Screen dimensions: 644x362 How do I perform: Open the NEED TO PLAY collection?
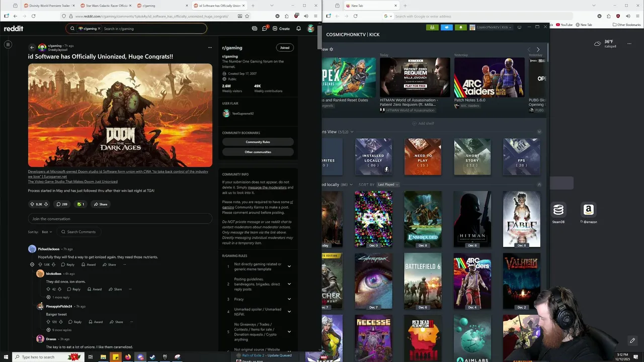(x=423, y=157)
